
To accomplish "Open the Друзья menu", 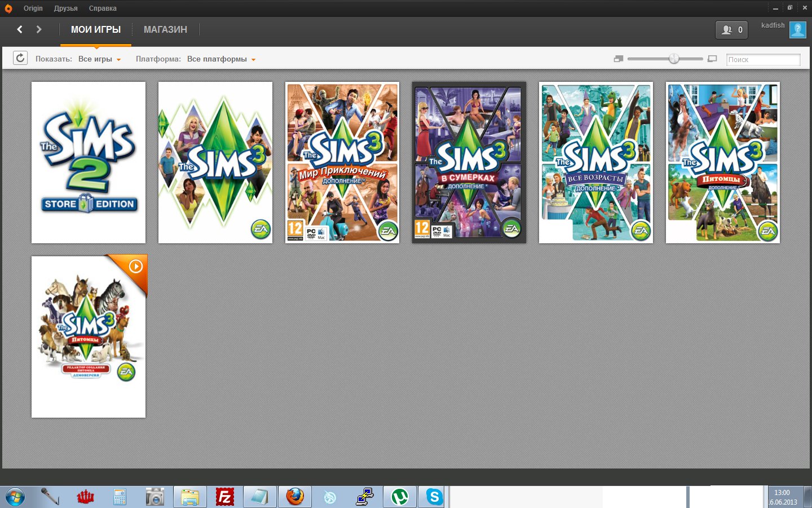I will click(x=66, y=8).
